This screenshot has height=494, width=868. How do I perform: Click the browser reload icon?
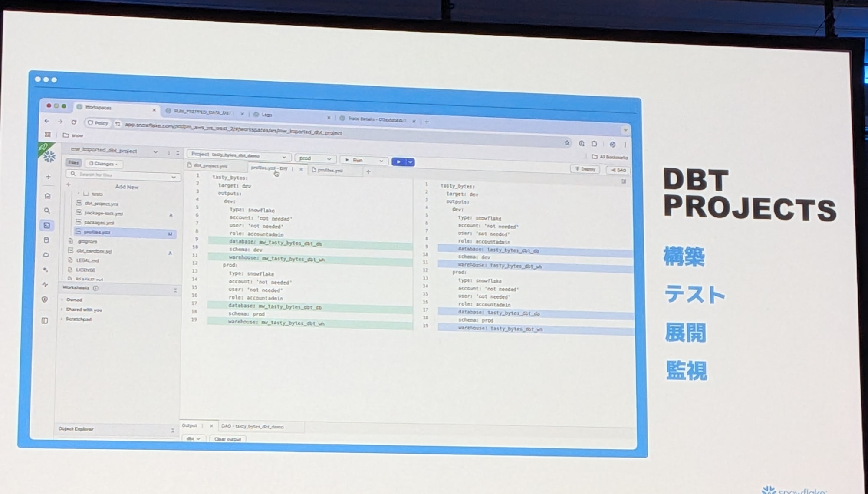(74, 122)
